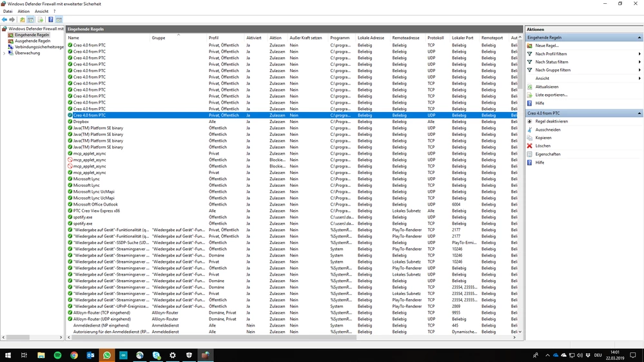Click the export list toolbar icon
Screen dimensions: 644x362
40,20
